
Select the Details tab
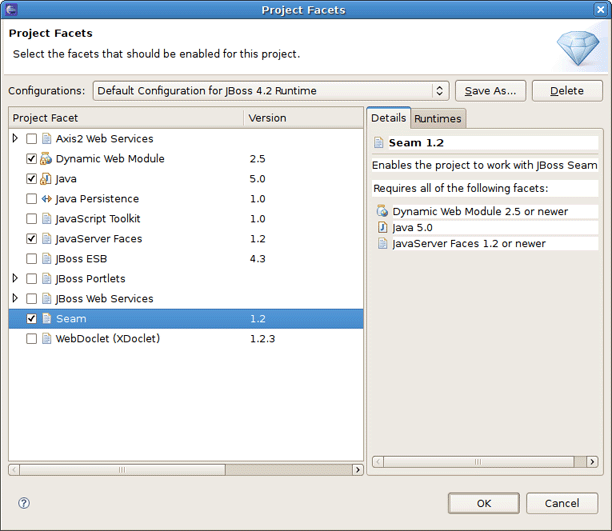tap(388, 118)
